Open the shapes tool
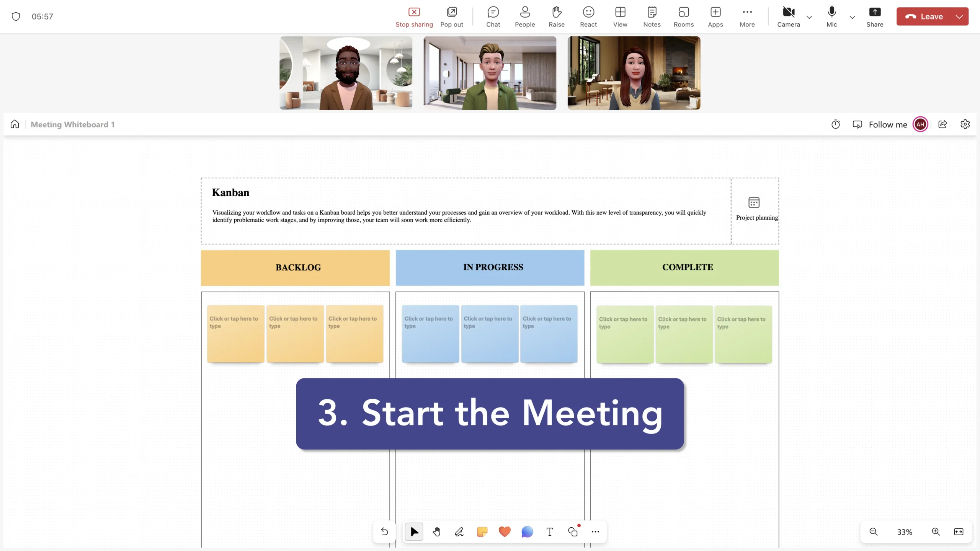 [x=573, y=531]
